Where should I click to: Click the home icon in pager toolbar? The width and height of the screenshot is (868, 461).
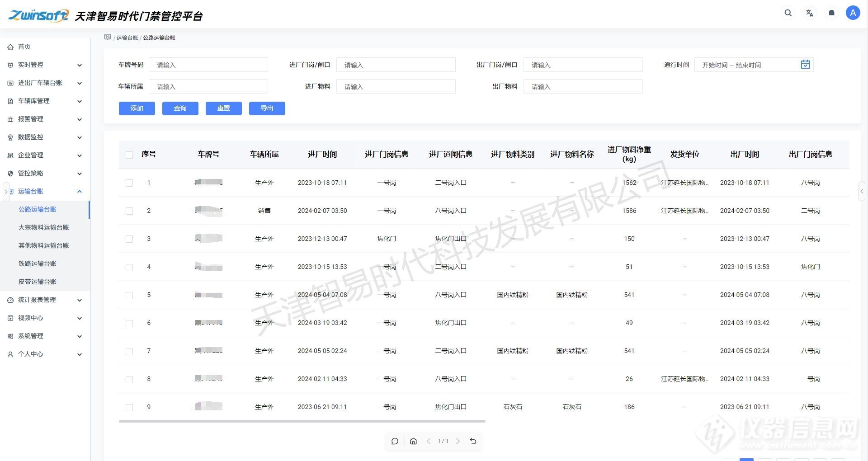click(x=413, y=441)
